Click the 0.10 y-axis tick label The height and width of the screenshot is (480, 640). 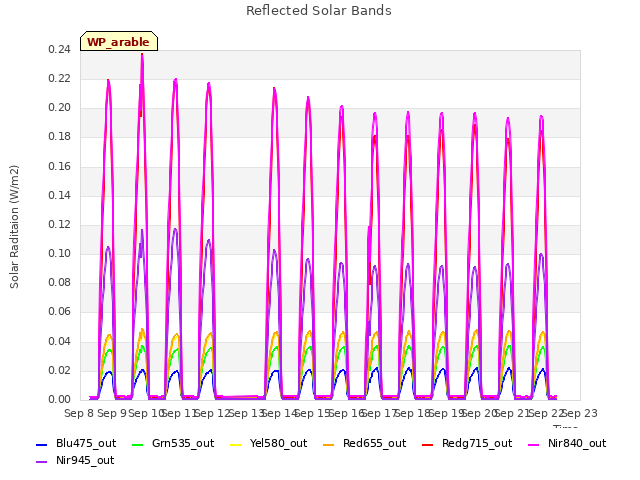pos(59,253)
